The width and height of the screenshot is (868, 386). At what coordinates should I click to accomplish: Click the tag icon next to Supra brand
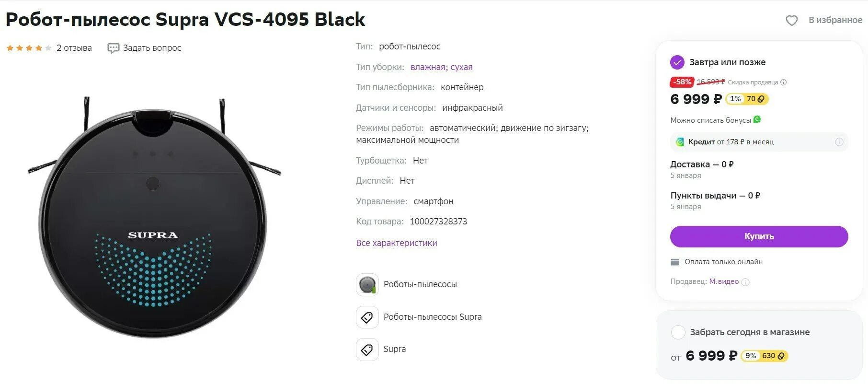(367, 350)
